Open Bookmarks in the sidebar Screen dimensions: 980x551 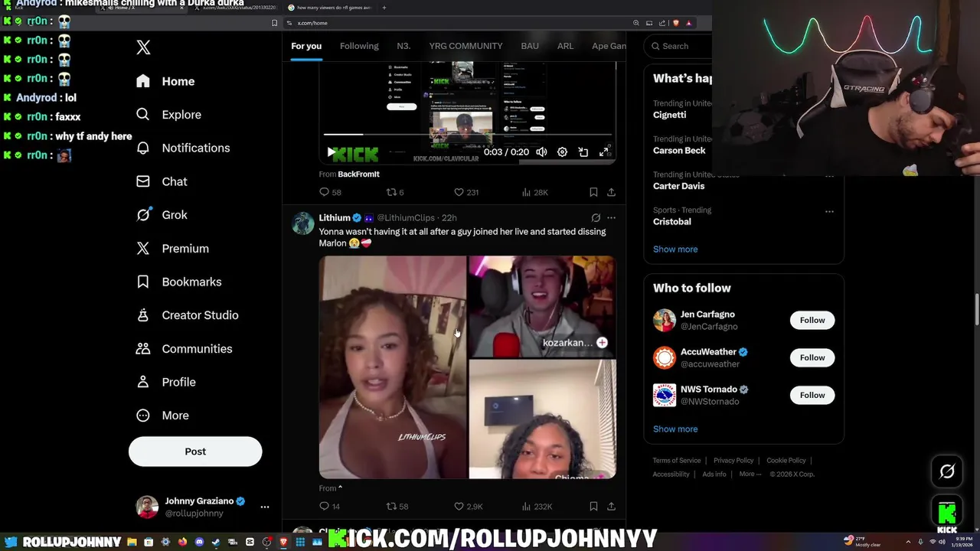tap(178, 282)
